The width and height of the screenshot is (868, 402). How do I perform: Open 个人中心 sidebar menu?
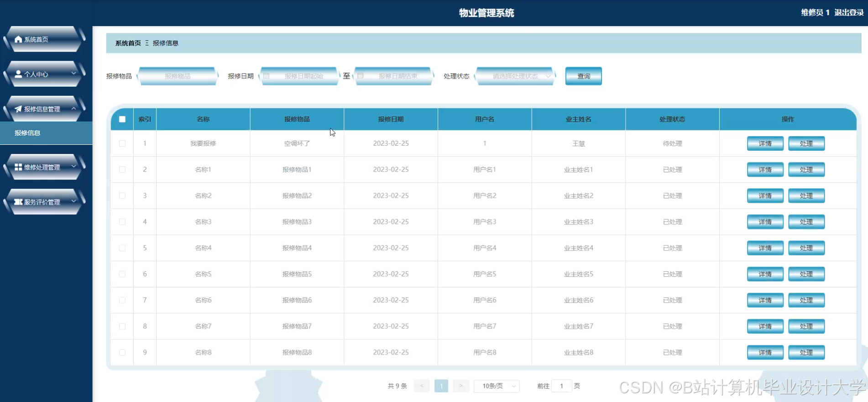(44, 74)
